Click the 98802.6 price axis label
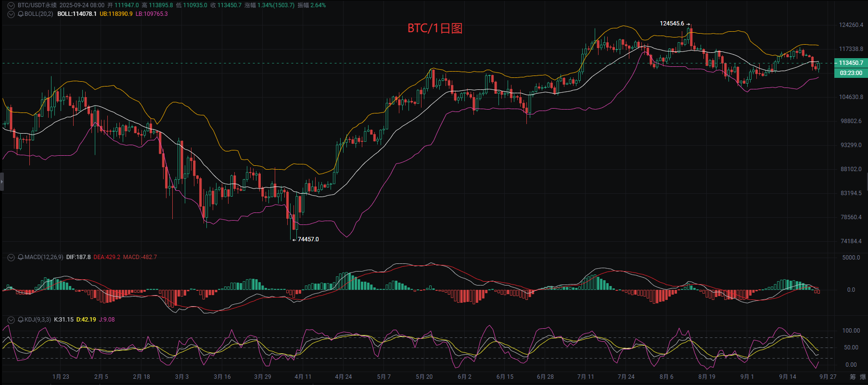868x385 pixels. tap(851, 121)
